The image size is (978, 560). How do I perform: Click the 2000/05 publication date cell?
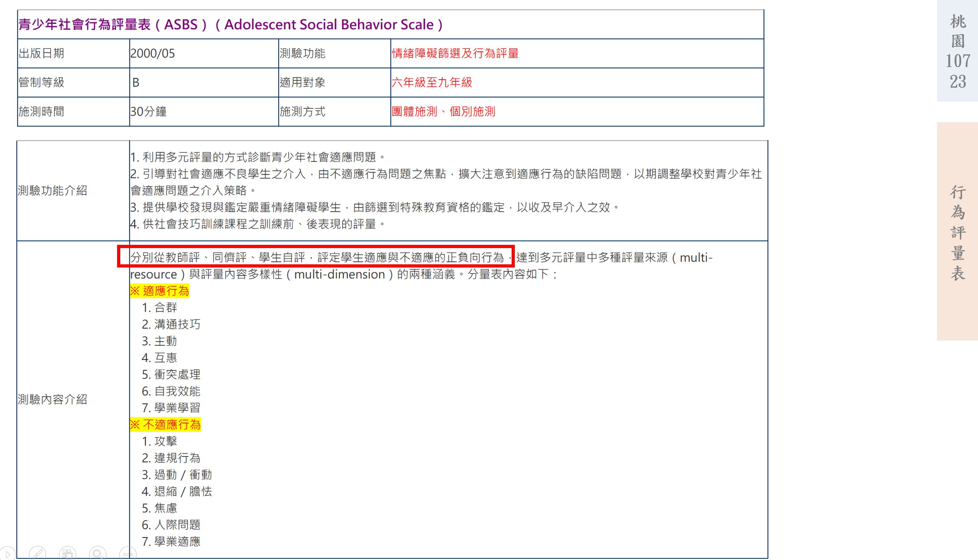point(153,53)
